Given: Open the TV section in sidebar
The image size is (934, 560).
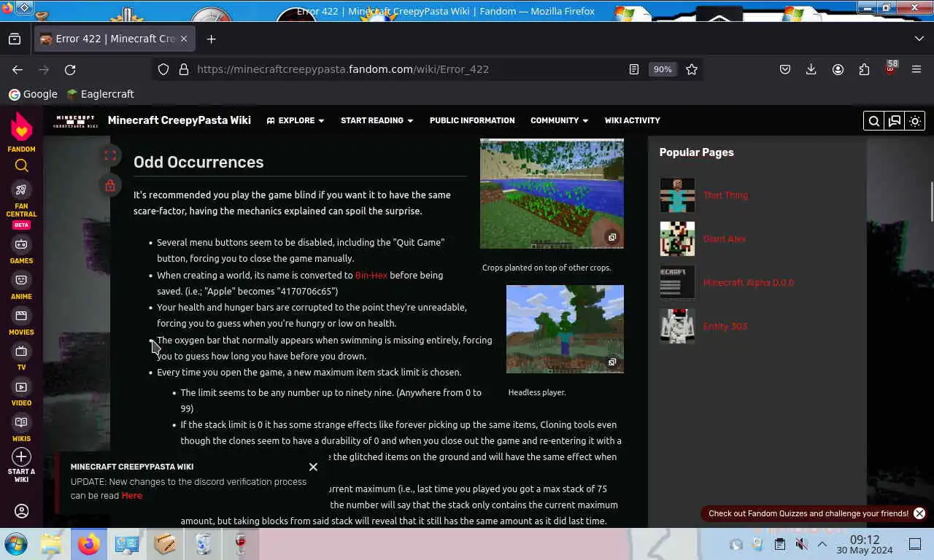Looking at the screenshot, I should [21, 357].
